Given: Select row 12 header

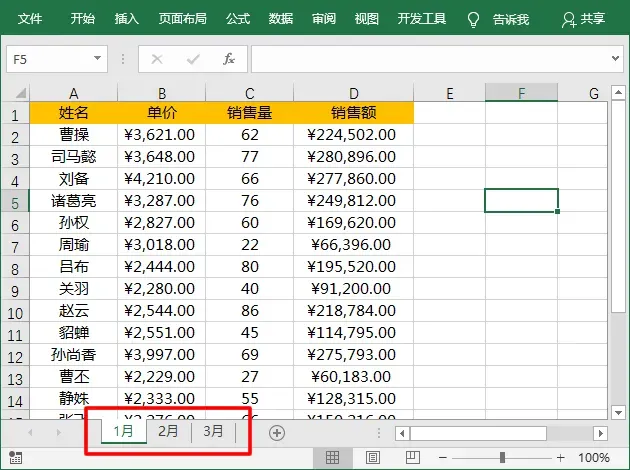Looking at the screenshot, I should [15, 357].
